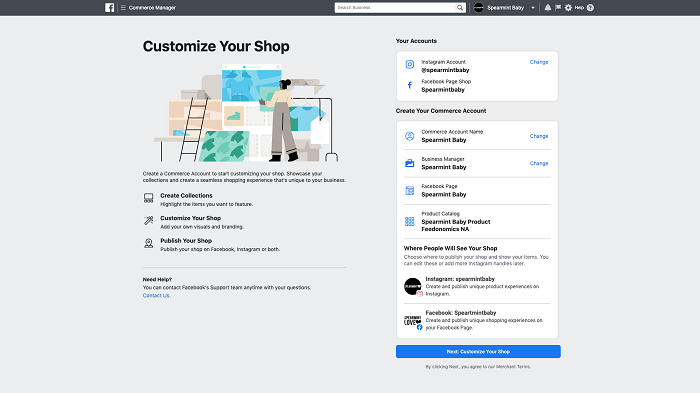Click the Facebook logo in top bar

(x=109, y=8)
